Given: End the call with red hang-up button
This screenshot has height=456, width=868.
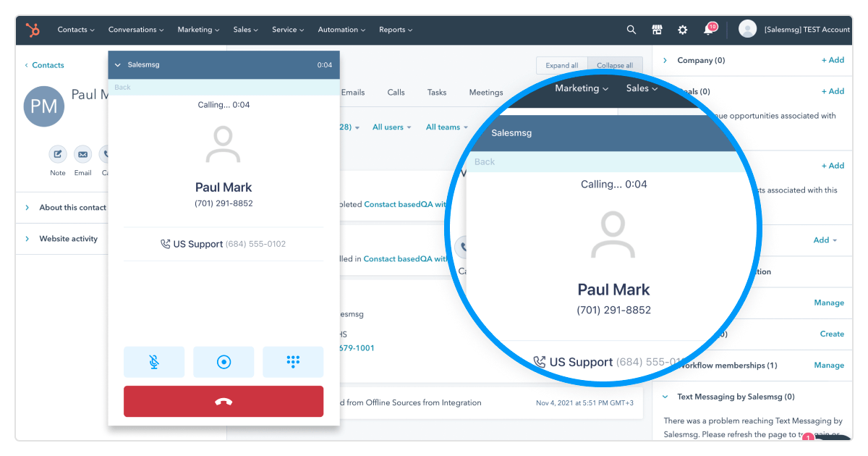Looking at the screenshot, I should click(x=224, y=402).
